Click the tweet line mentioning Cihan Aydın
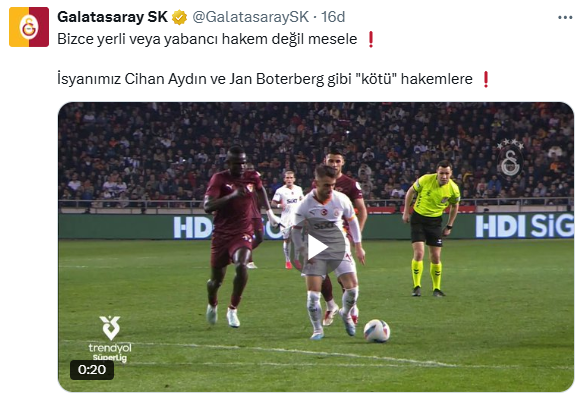This screenshot has width=584, height=404. tap(265, 79)
